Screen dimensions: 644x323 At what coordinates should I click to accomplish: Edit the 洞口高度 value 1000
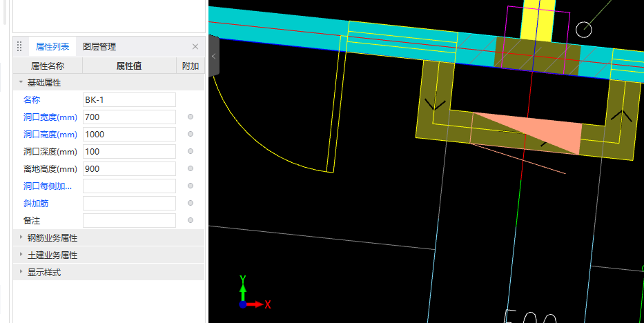129,134
